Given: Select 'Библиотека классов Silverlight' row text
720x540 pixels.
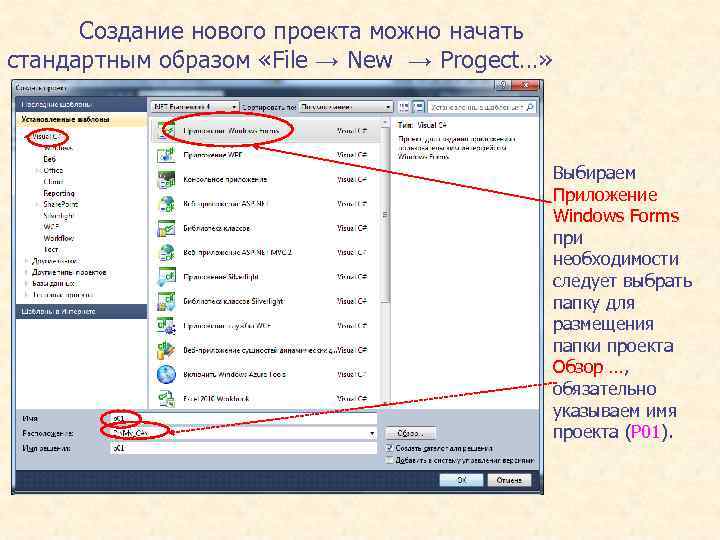Looking at the screenshot, I should click(x=233, y=301).
